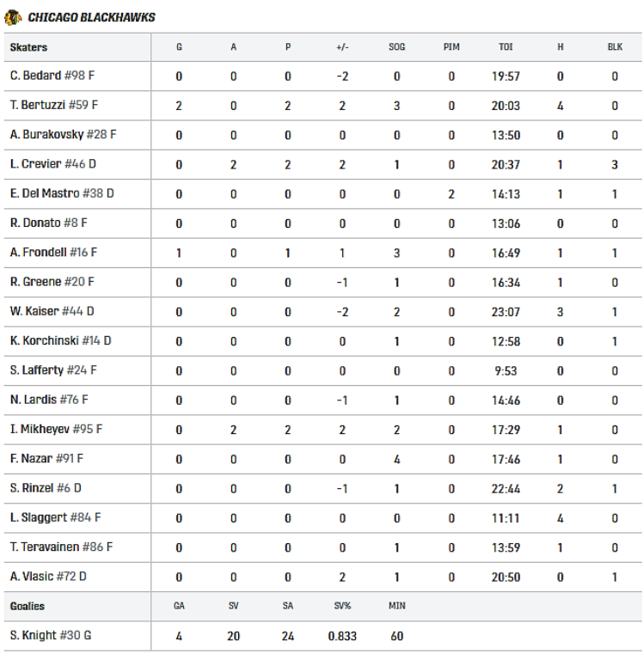644x660 pixels.
Task: Select L. Crevier #46 player name
Action: (x=53, y=164)
